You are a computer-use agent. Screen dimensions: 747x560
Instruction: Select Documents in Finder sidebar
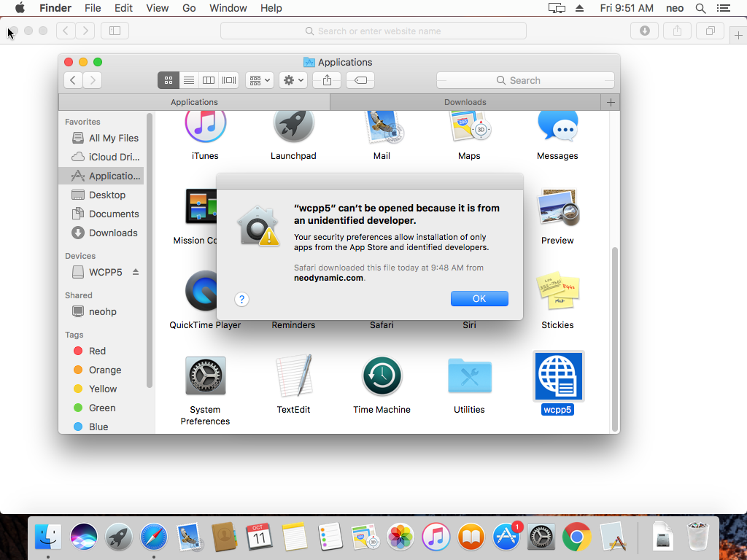(101, 214)
